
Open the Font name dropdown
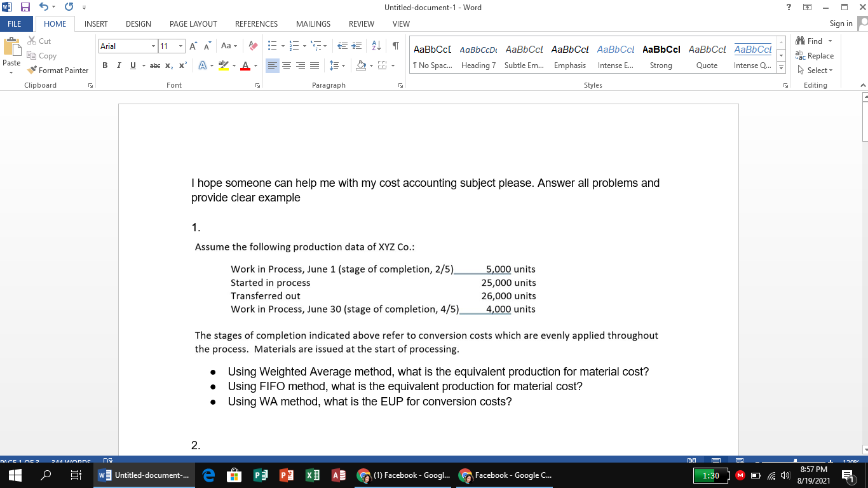(x=153, y=46)
